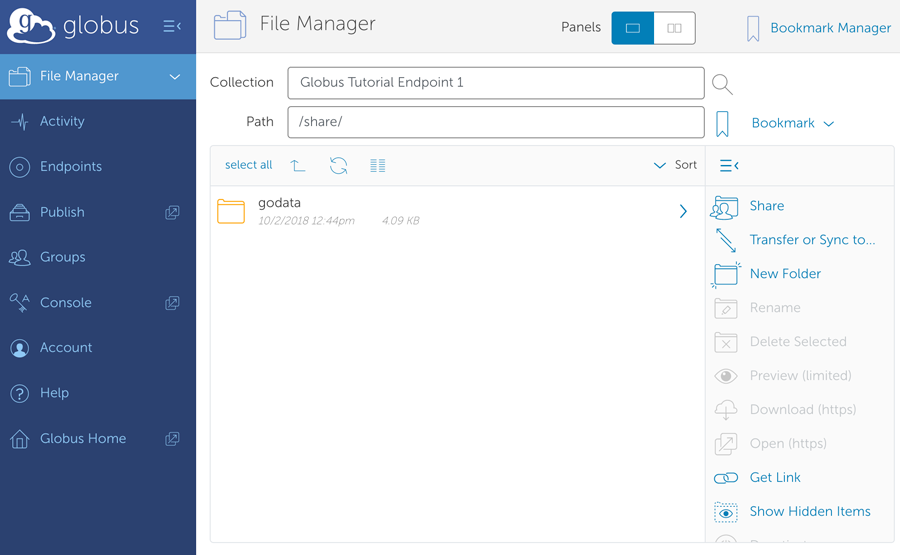Click Preview (limited) action
The width and height of the screenshot is (900, 555).
click(x=800, y=375)
